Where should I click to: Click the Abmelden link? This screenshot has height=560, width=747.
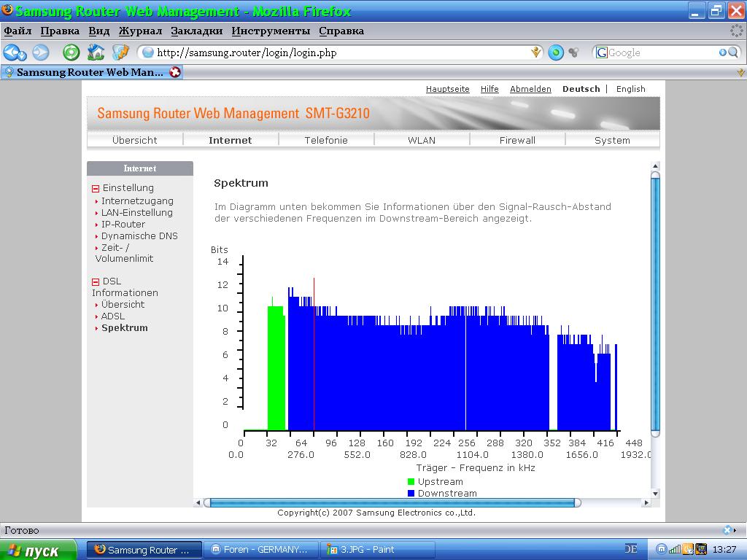530,89
